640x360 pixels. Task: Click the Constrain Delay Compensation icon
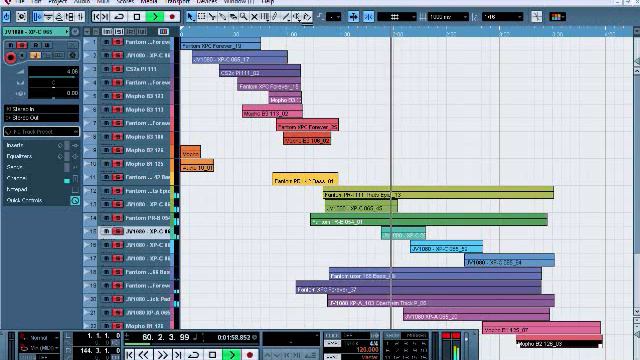coord(22,17)
